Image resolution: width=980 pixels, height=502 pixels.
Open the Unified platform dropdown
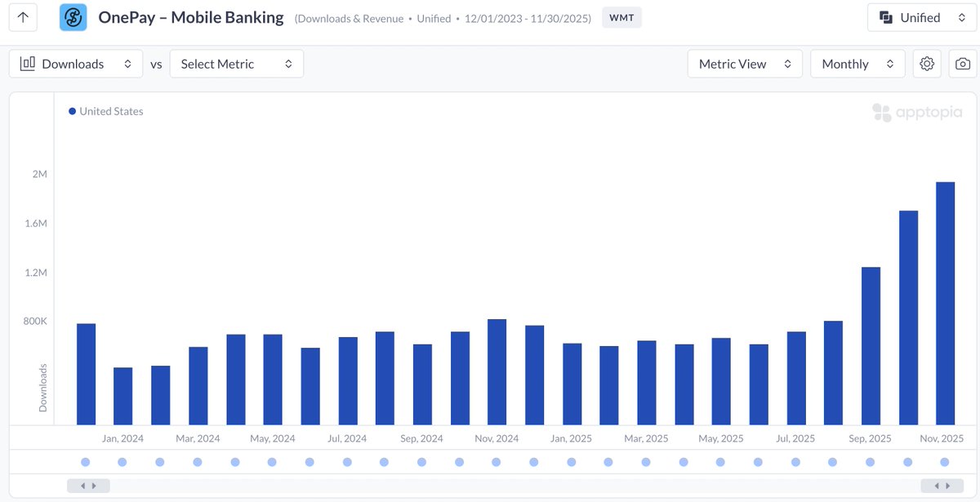(x=922, y=17)
